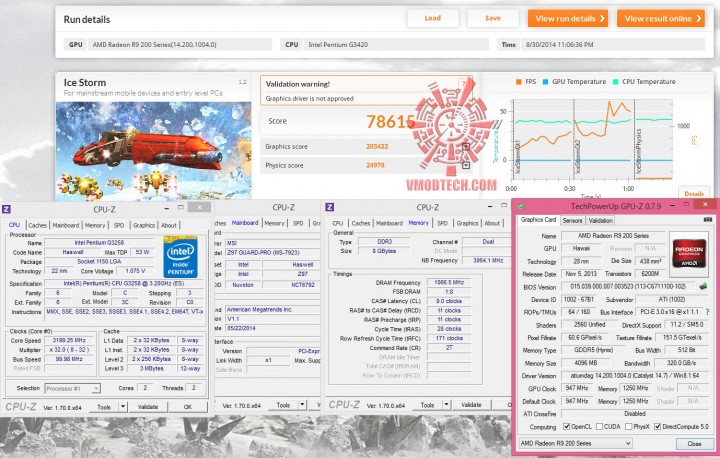The image size is (720, 458).
Task: Open the Tools arrow in CPU-Z Memory window
Action: click(446, 405)
